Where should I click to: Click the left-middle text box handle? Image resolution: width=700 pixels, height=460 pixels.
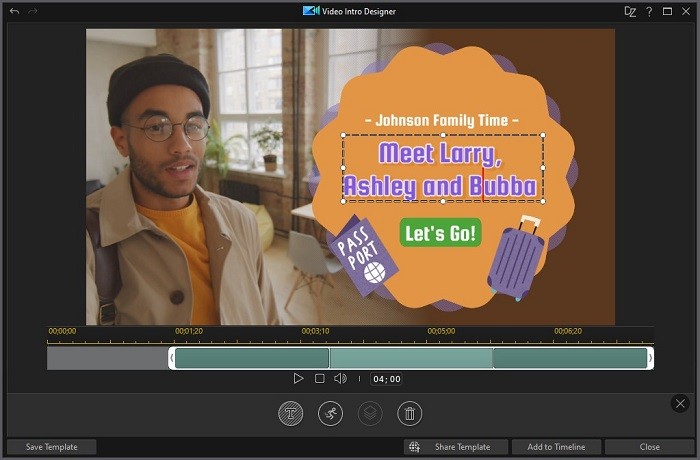343,168
